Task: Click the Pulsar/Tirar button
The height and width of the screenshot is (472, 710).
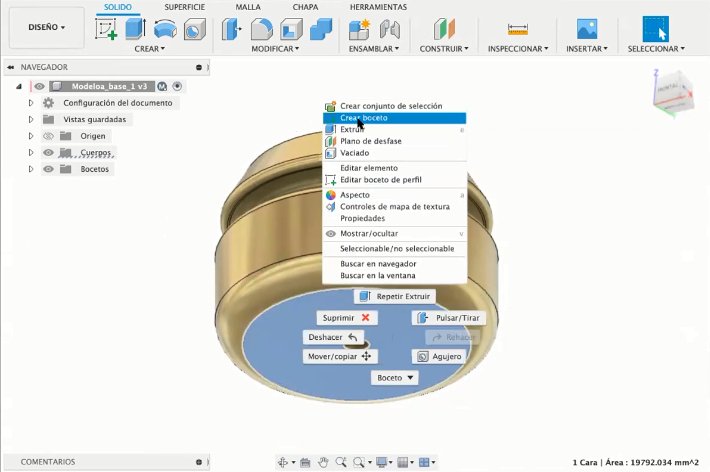Action: 448,318
